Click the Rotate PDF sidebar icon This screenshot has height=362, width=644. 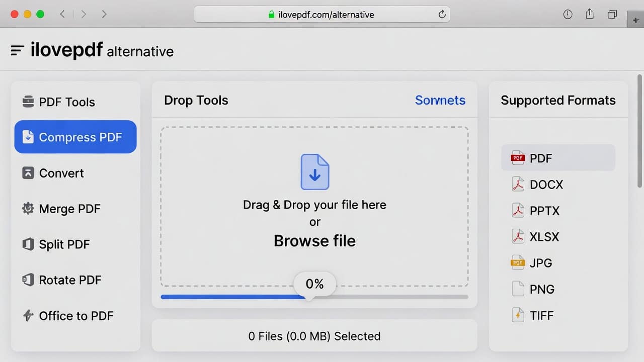pos(28,280)
